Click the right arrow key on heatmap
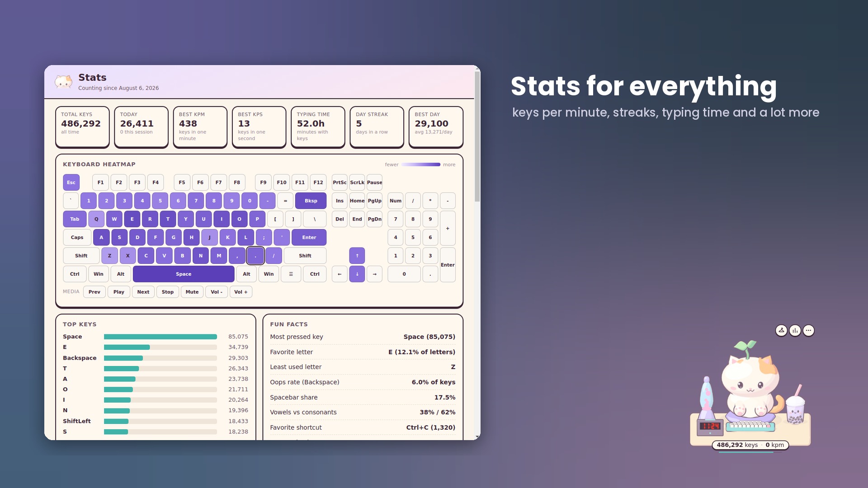This screenshot has height=488, width=868. (x=374, y=274)
